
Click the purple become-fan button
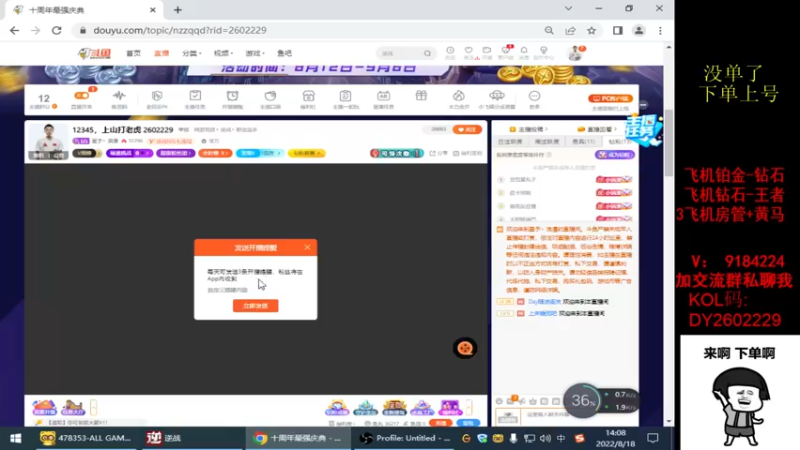click(615, 154)
